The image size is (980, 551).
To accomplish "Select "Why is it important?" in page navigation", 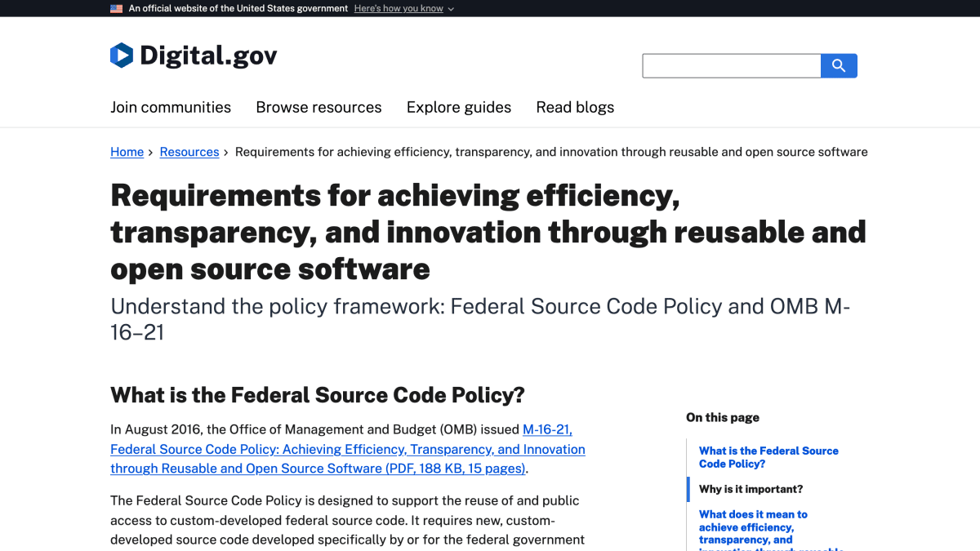I will coord(751,489).
